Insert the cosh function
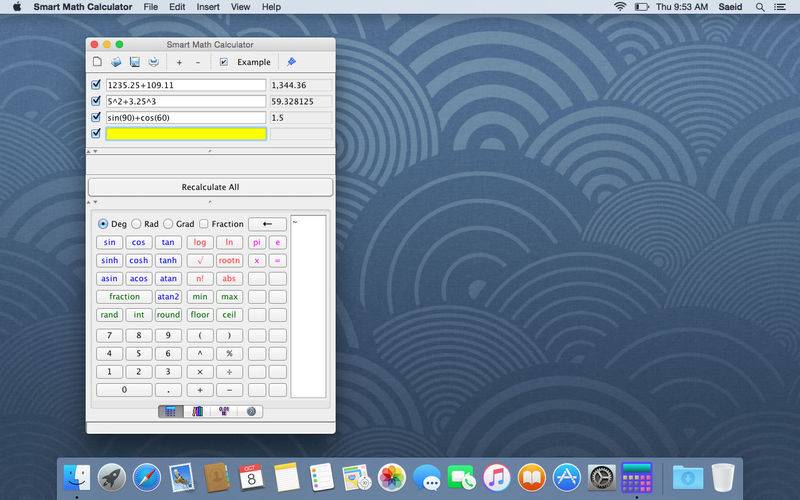 pyautogui.click(x=138, y=260)
